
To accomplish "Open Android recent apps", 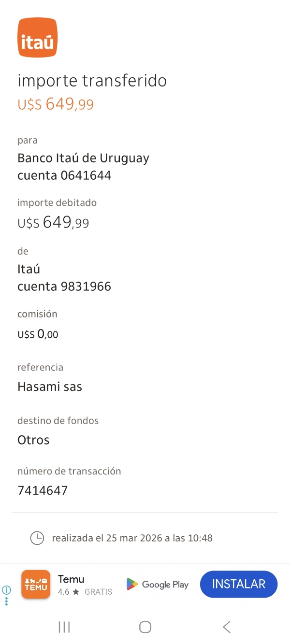I will point(64,627).
